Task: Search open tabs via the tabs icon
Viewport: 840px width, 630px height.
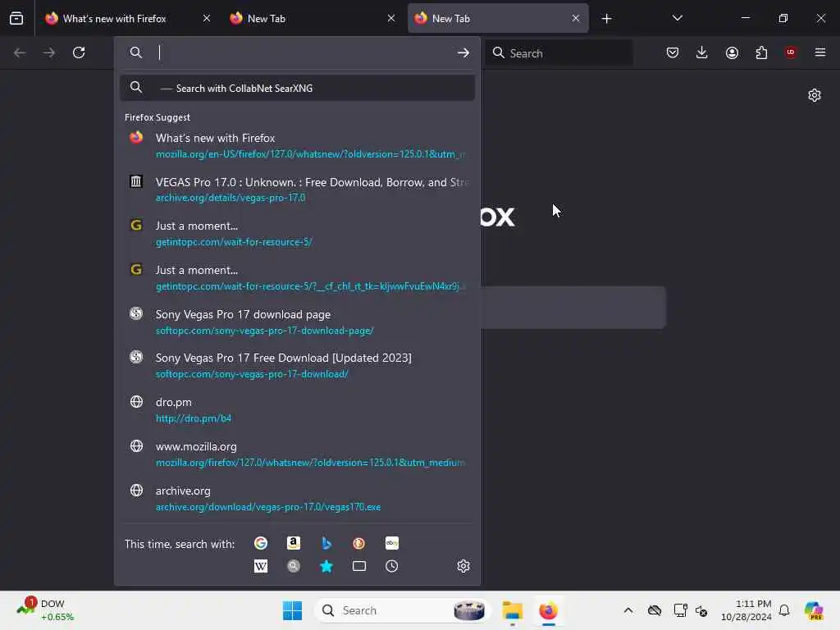Action: point(359,566)
